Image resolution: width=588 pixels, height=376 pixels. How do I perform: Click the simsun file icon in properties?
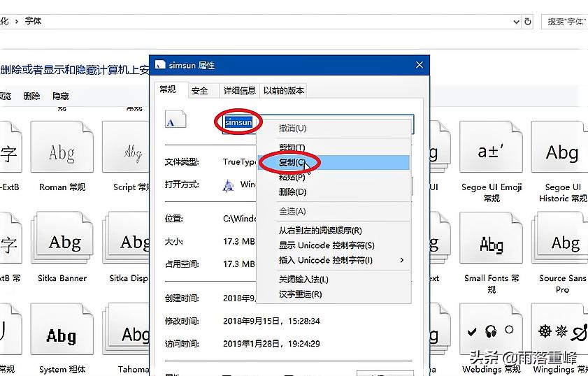click(175, 120)
